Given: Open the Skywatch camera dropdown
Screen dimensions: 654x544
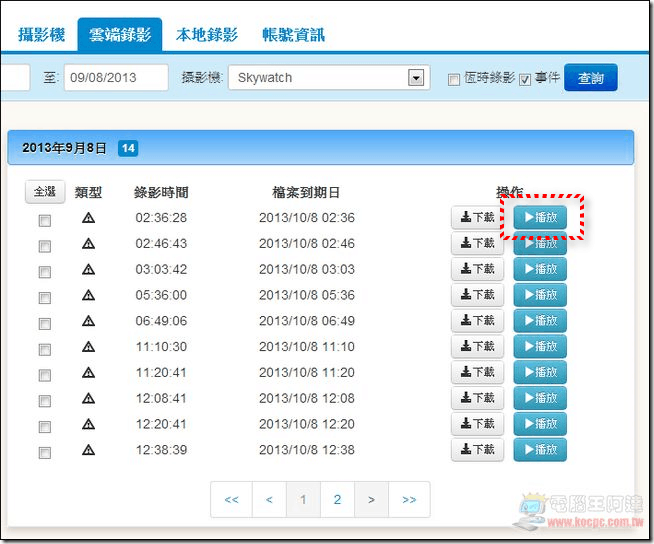Looking at the screenshot, I should coord(329,77).
